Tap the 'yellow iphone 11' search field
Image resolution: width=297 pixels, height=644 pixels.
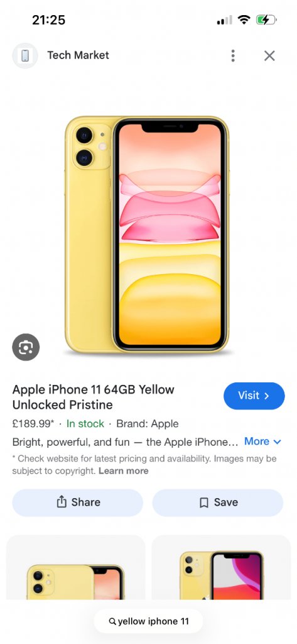(148, 621)
